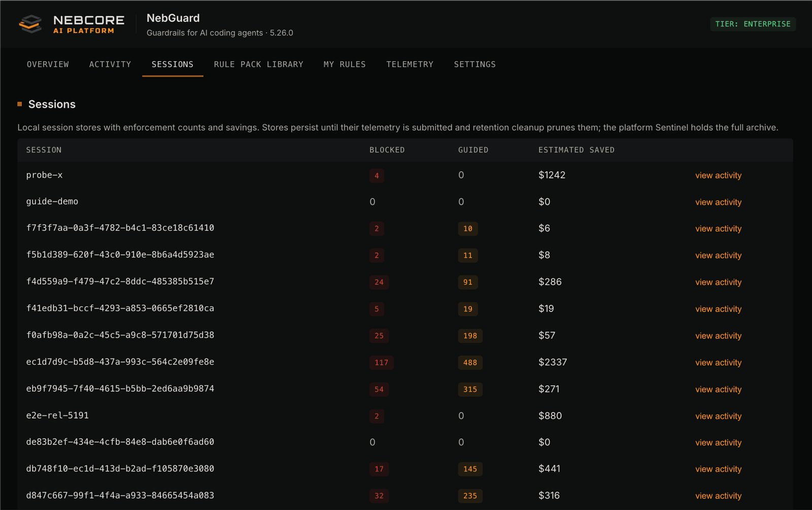Select session ID f41edb31-bccf-4293-a853-0665ef2810ca
The width and height of the screenshot is (812, 510).
(x=120, y=308)
